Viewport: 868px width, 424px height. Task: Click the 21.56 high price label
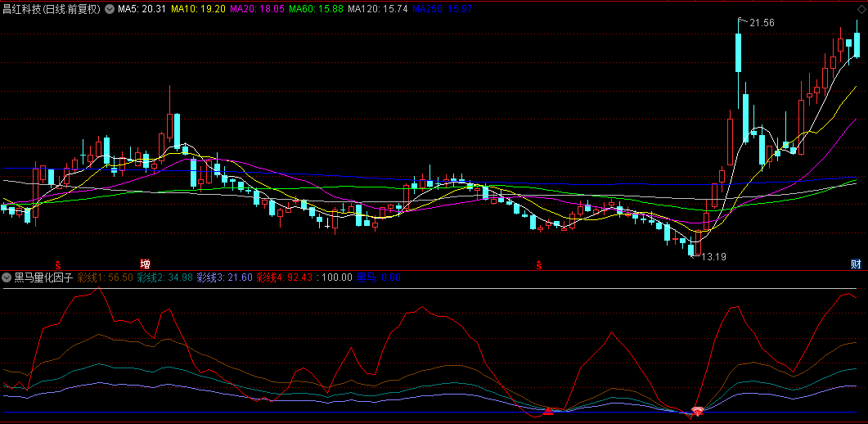point(762,23)
